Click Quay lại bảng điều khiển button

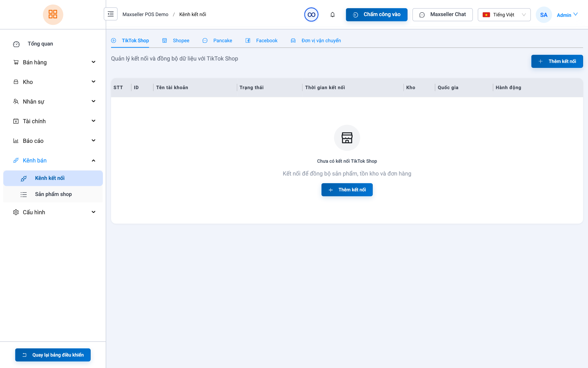tap(53, 355)
